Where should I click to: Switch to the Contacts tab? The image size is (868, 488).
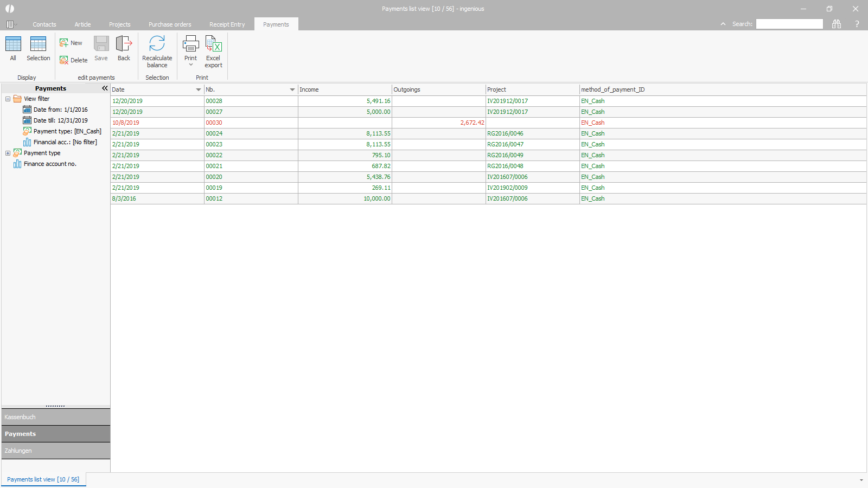[44, 24]
